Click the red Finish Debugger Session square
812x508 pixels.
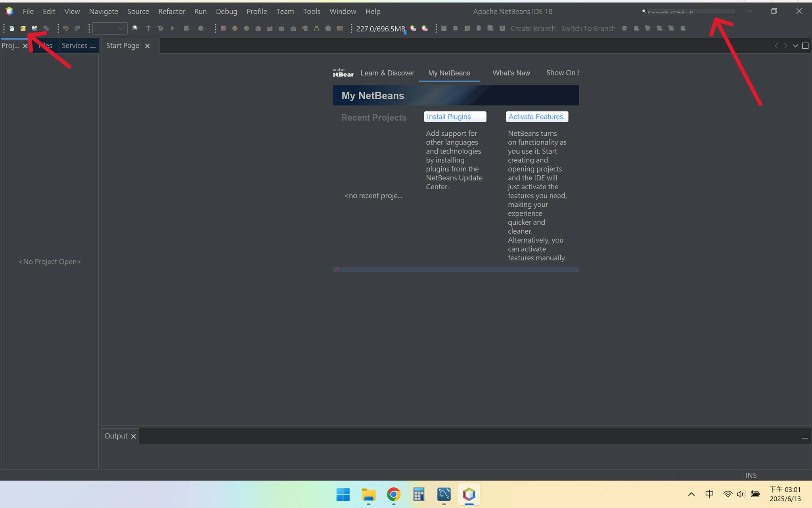coord(223,29)
